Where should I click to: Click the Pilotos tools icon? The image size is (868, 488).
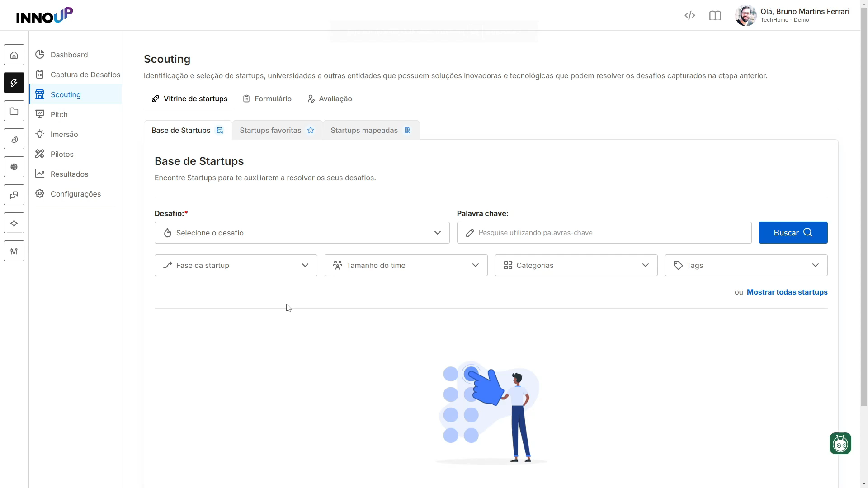point(40,154)
